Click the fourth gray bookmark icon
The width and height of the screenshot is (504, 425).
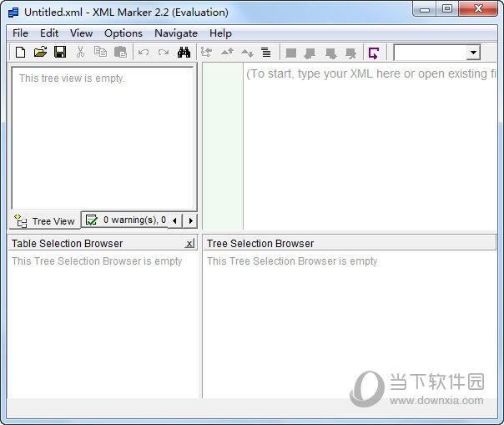tap(350, 53)
